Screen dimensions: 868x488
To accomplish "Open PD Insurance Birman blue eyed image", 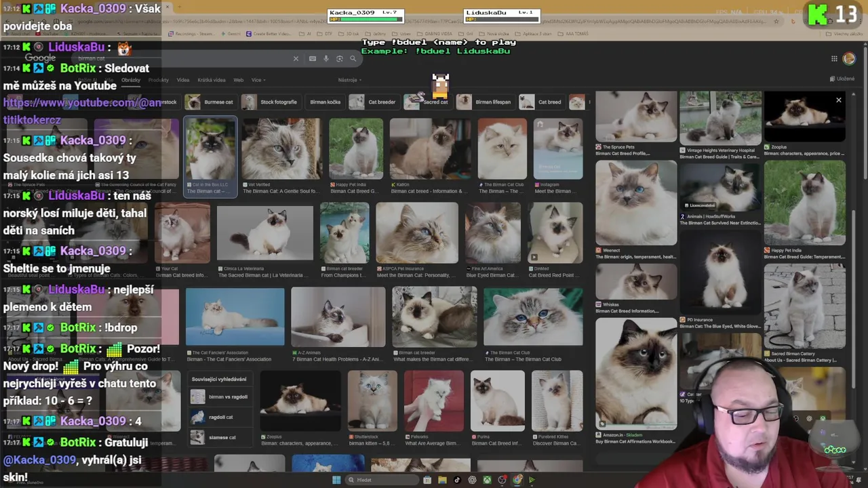I will [x=720, y=272].
